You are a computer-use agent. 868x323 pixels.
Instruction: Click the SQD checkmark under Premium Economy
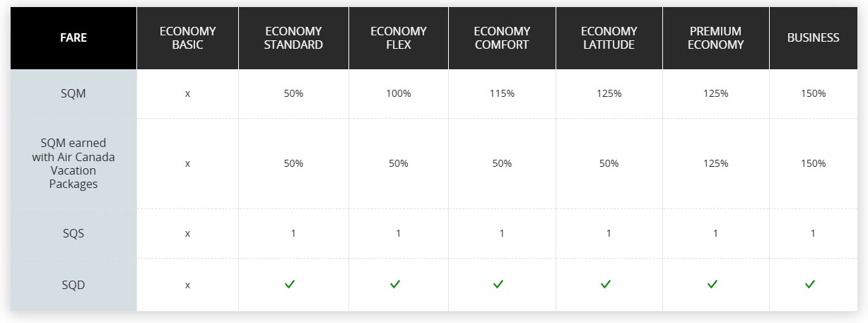712,284
